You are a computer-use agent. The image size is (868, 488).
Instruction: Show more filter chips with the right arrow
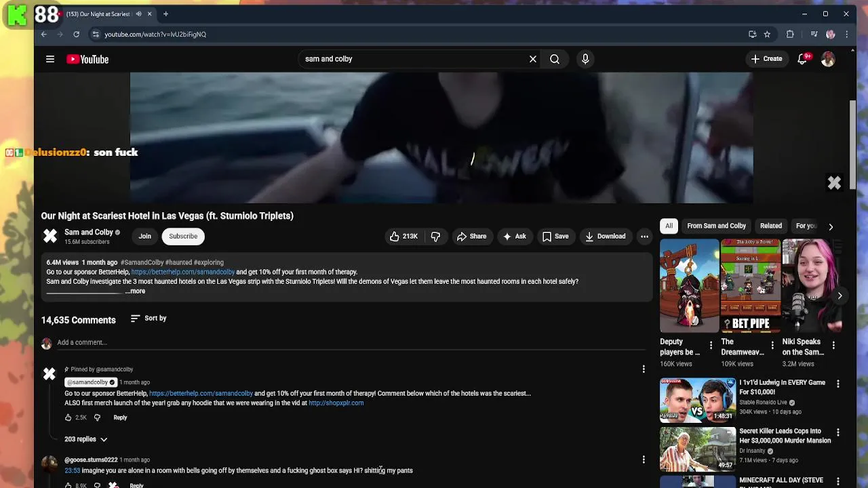(831, 226)
